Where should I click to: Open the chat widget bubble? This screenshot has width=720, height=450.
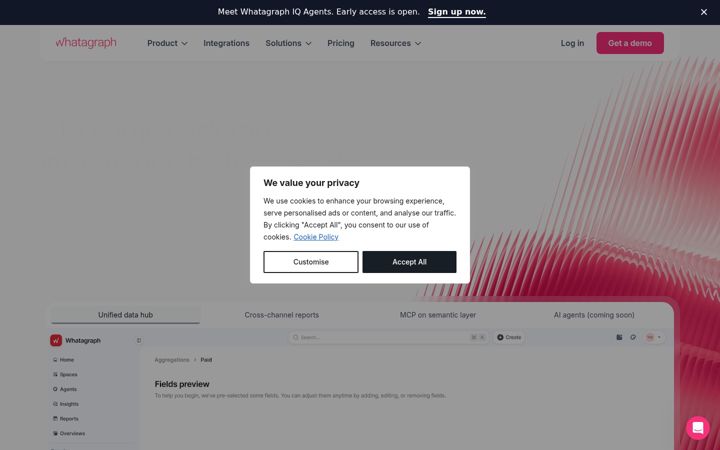coord(698,428)
